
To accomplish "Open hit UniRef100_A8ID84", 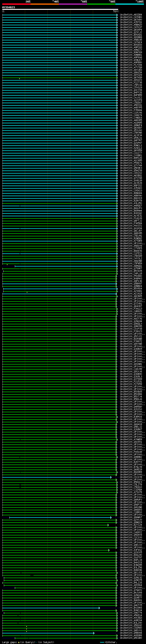I will (131, 15).
